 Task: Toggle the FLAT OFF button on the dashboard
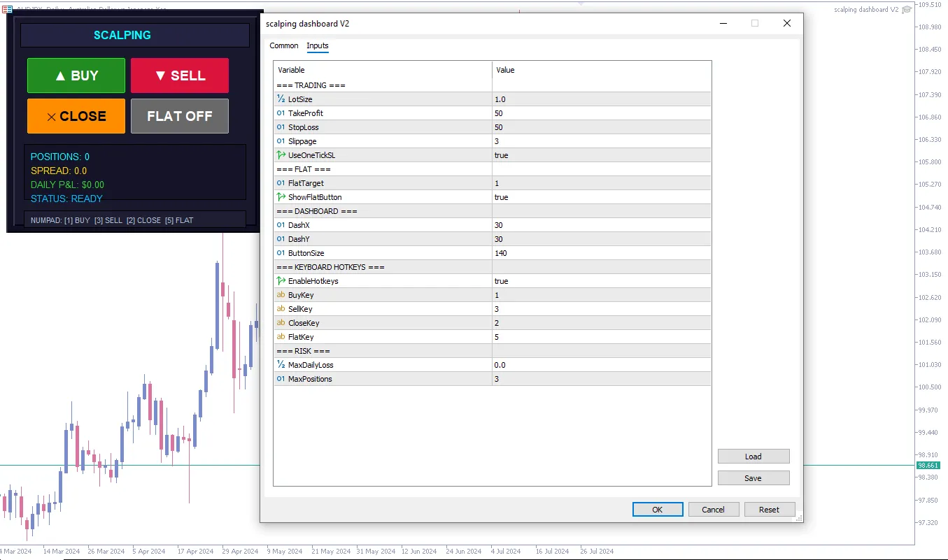pos(179,116)
